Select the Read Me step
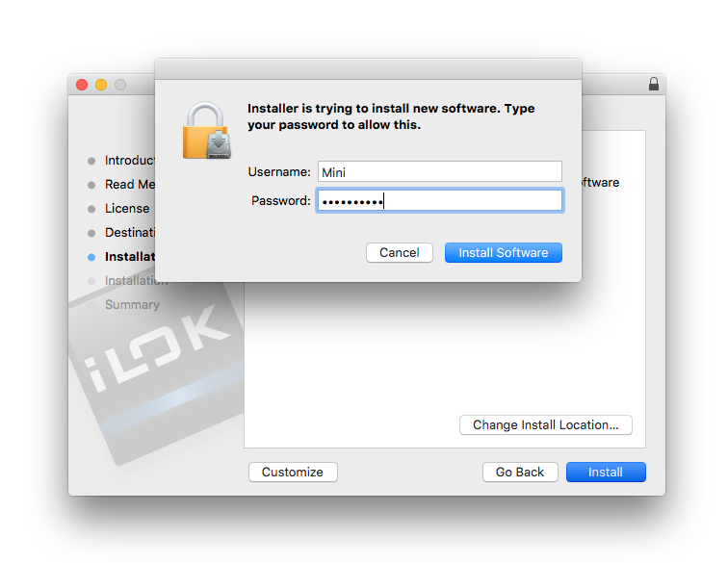This screenshot has height=563, width=728. click(130, 184)
